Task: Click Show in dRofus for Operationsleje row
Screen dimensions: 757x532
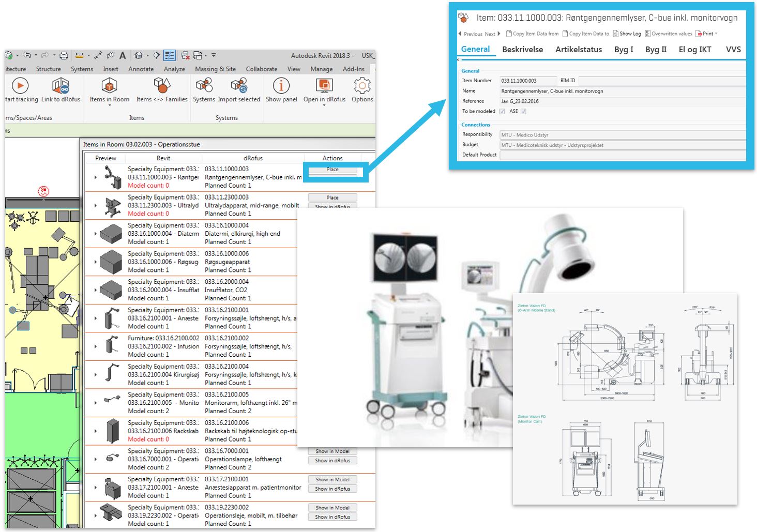Action: point(332,517)
